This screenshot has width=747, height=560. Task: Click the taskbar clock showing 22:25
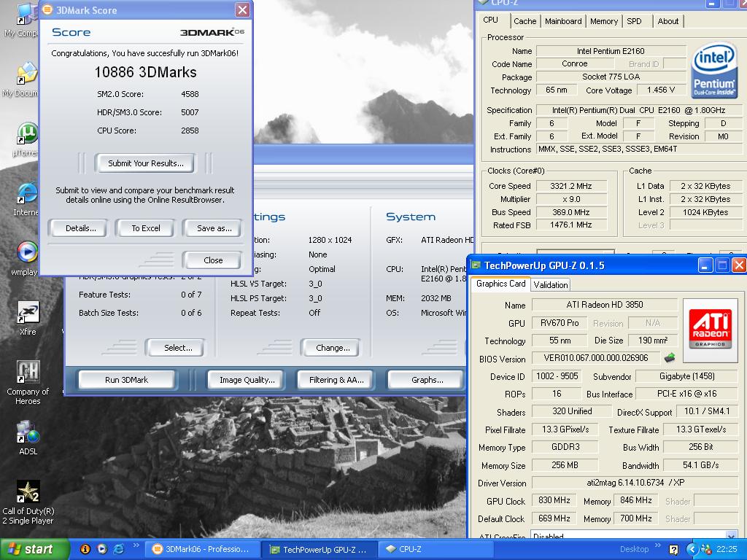(727, 549)
